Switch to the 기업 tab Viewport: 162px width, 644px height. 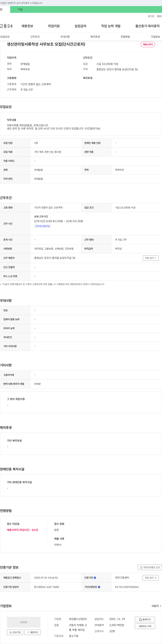[x=20, y=9]
